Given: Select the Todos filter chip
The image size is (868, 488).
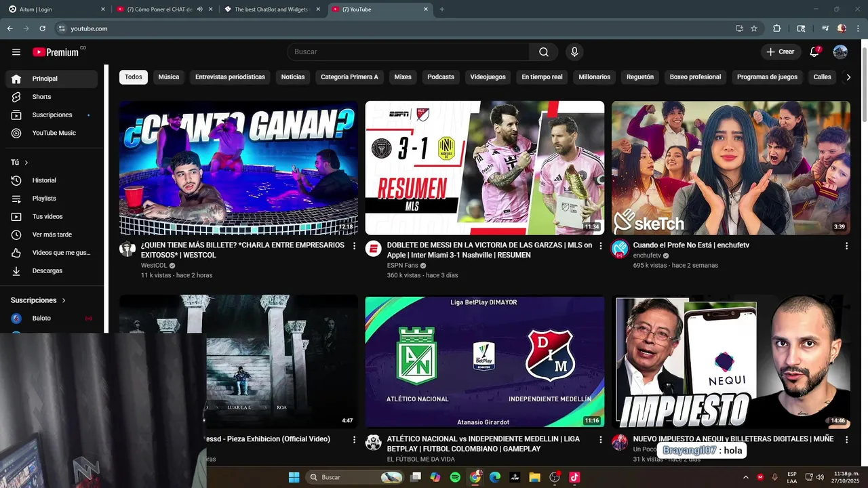Looking at the screenshot, I should tap(134, 77).
